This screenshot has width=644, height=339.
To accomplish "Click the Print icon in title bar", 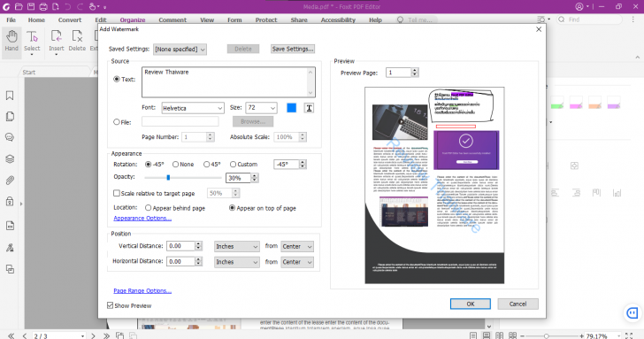I will click(43, 6).
